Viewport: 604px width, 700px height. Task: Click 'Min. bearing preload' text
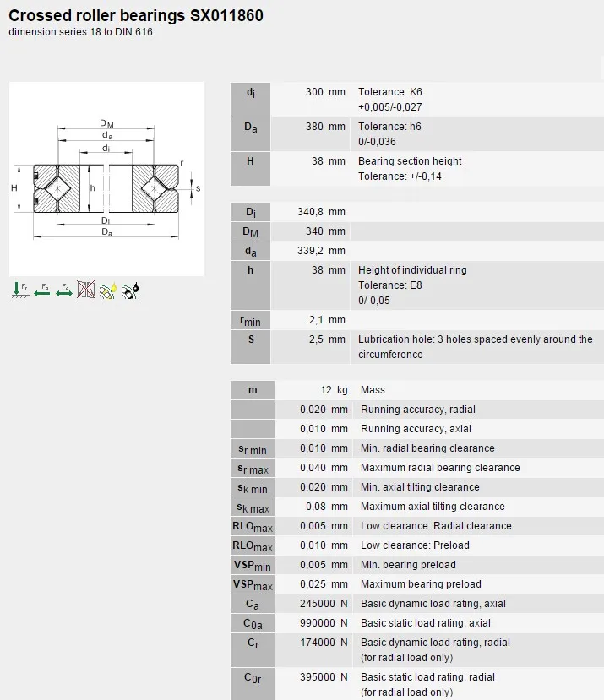click(x=408, y=565)
